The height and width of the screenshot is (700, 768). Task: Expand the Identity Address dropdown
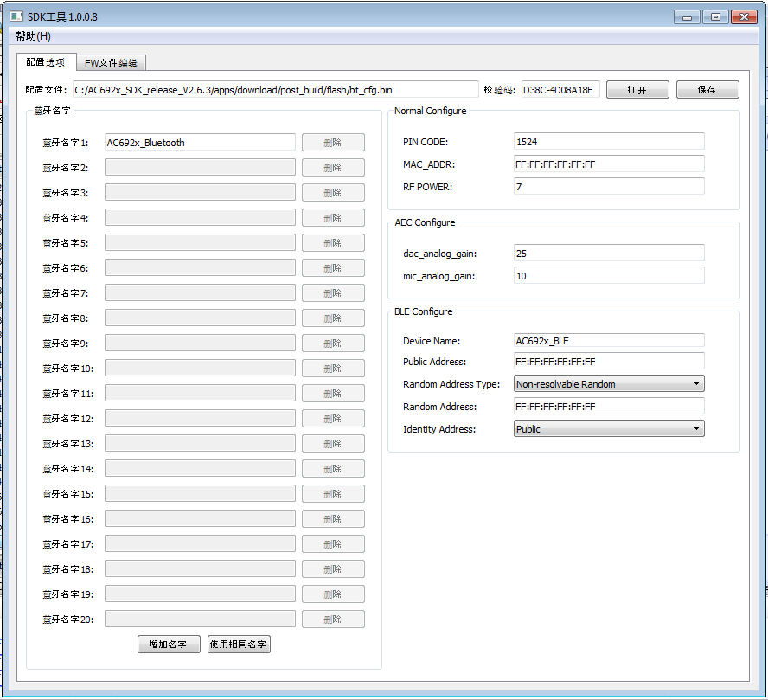(x=609, y=429)
